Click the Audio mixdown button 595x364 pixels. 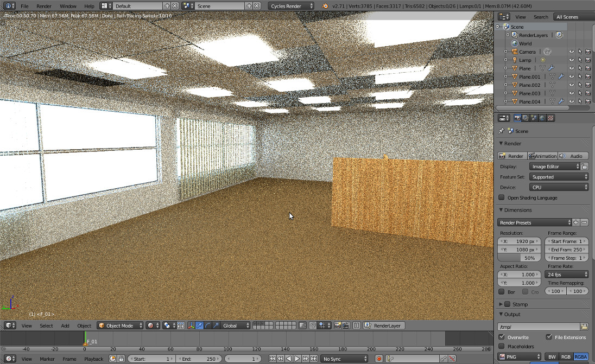coord(573,156)
